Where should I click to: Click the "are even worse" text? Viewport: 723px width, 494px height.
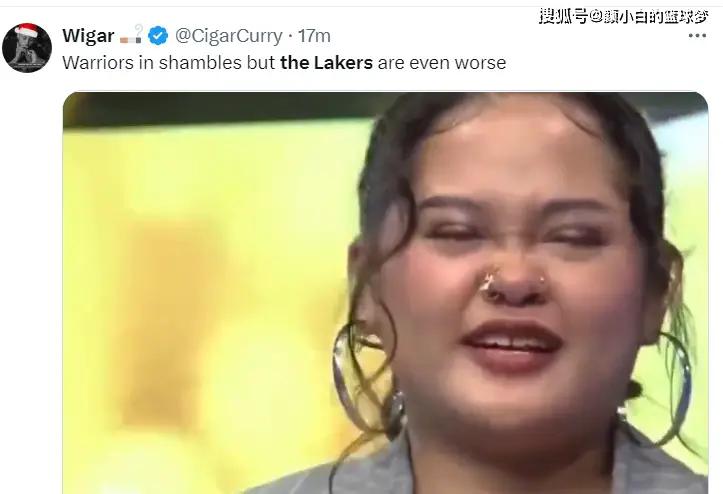(x=442, y=63)
